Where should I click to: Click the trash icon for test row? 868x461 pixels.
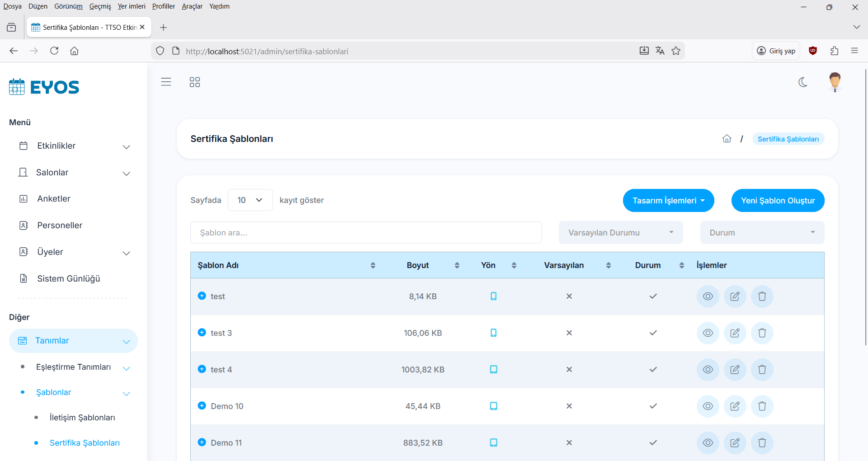coord(762,296)
